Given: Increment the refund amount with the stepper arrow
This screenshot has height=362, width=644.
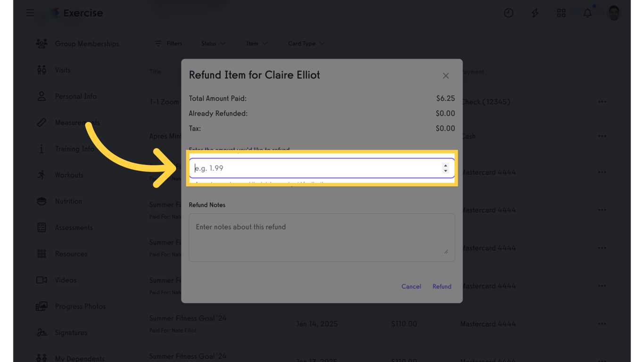Looking at the screenshot, I should [x=445, y=165].
